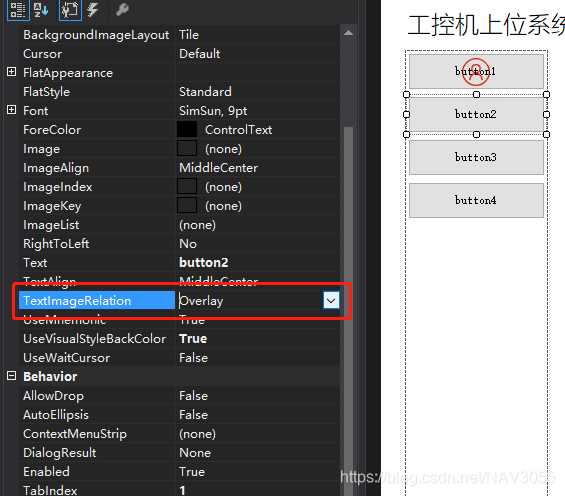Switch to Alphabetical sort icon
Viewport: 565px width, 496px height.
pos(41,9)
